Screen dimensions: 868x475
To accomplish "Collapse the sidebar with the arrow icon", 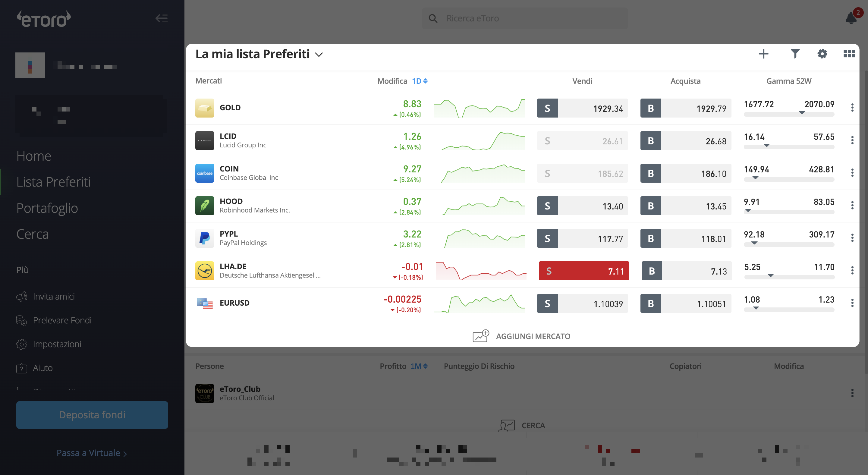I will 162,18.
